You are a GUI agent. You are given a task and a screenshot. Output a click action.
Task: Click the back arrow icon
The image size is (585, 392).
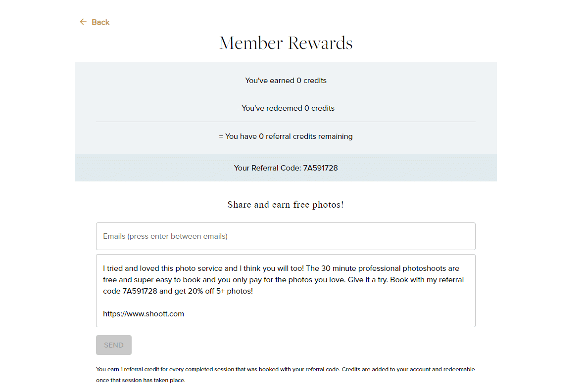point(83,22)
